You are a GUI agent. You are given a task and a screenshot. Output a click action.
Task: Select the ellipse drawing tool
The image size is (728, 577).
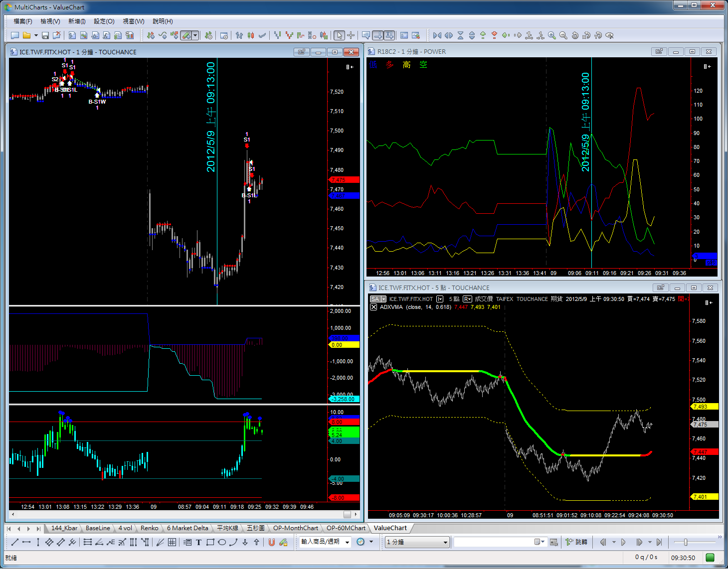pyautogui.click(x=222, y=542)
